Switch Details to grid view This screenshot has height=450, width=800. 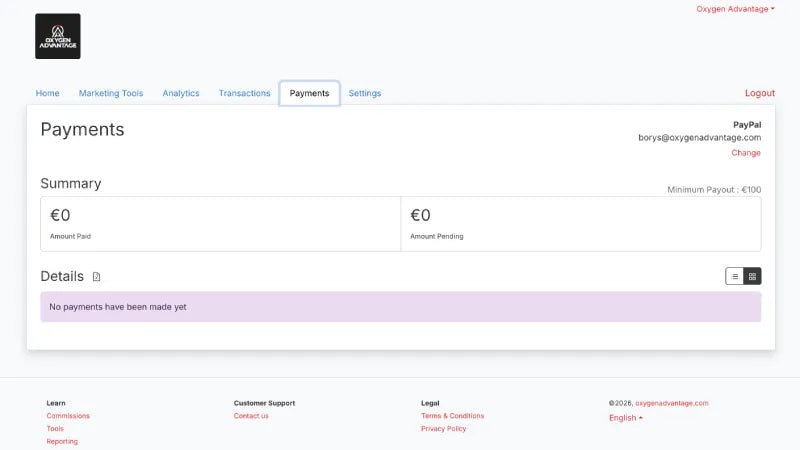click(752, 277)
